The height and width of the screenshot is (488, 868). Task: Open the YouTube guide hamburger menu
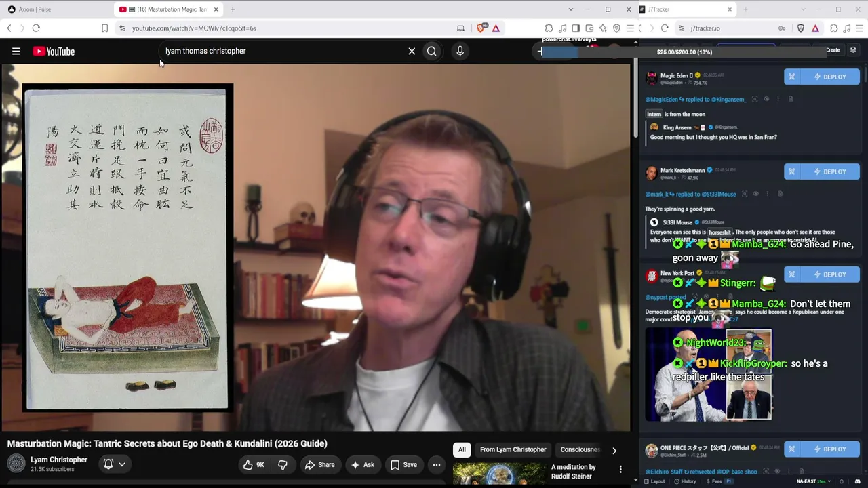(x=16, y=51)
